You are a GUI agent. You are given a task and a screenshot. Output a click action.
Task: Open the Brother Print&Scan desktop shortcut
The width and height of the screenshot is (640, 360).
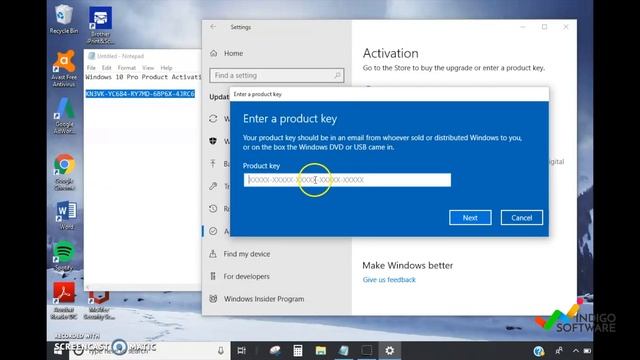[x=100, y=25]
